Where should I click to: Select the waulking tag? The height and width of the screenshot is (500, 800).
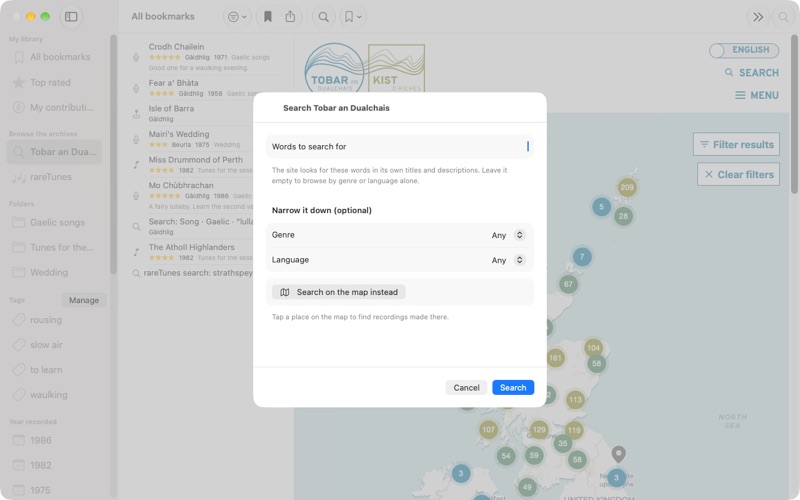[x=55, y=395]
